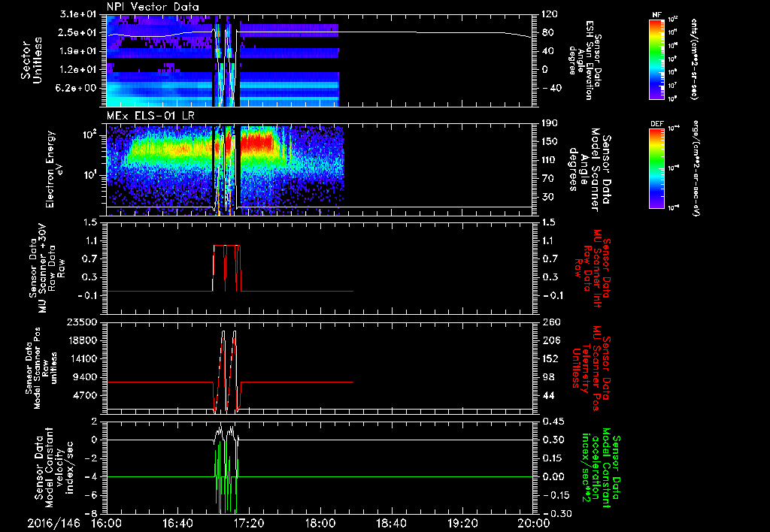Viewport: 770px width, 532px height.
Task: Click the NPI sector spectrogram plot
Action: [x=320, y=60]
